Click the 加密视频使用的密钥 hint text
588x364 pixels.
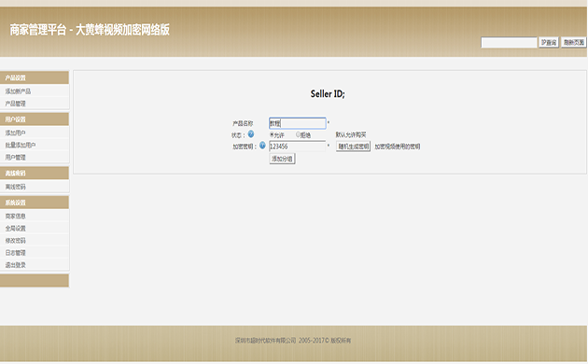397,147
